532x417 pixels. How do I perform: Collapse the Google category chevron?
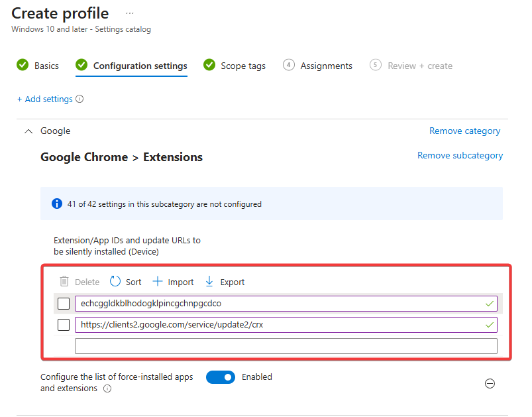[x=28, y=131]
